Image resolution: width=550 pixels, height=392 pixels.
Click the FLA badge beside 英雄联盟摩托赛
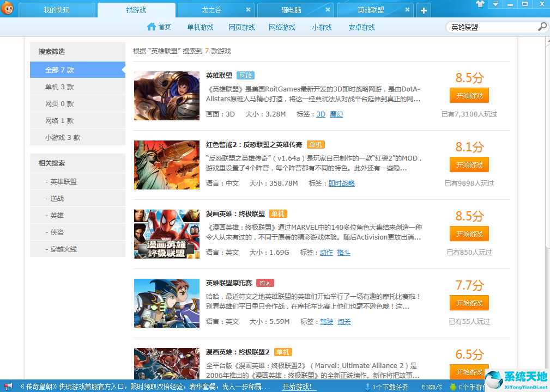(265, 283)
